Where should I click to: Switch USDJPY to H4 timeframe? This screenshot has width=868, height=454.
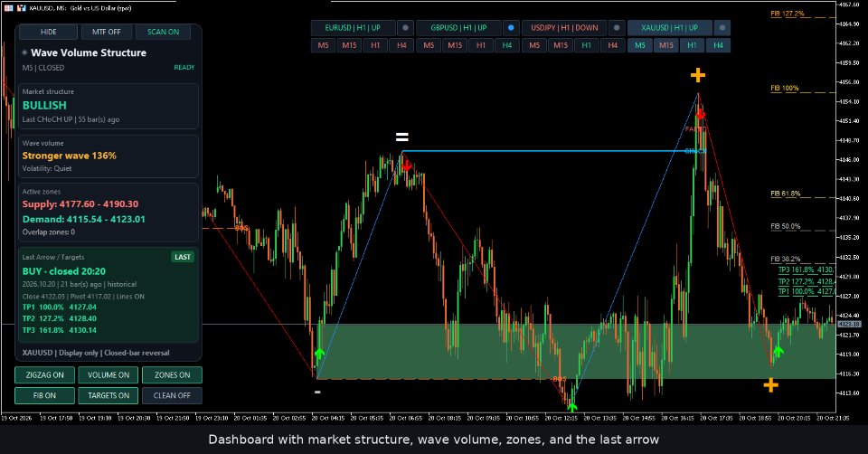(x=613, y=45)
